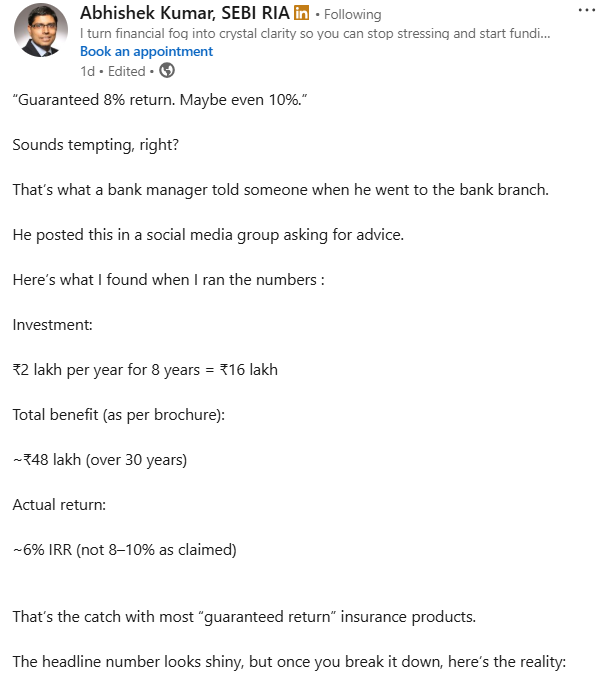Viewport: 610px width, 684px height.
Task: Click the "~₹48 lakh (over 30 years)" text
Action: pyautogui.click(x=100, y=460)
